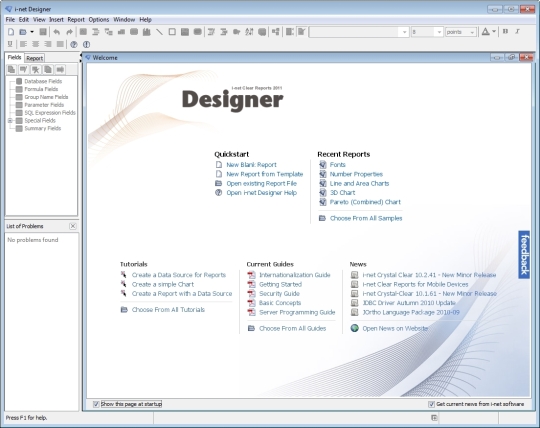Select SQL Expression Fields tree item
This screenshot has width=540, height=428.
point(50,113)
